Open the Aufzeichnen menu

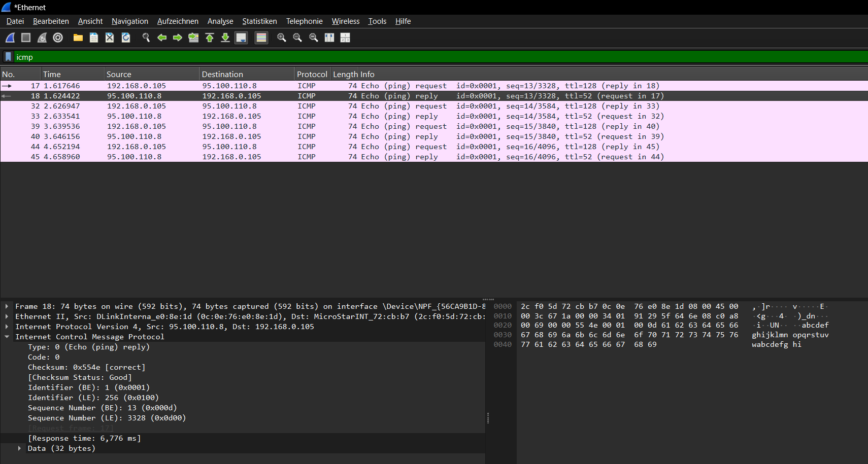pyautogui.click(x=178, y=21)
